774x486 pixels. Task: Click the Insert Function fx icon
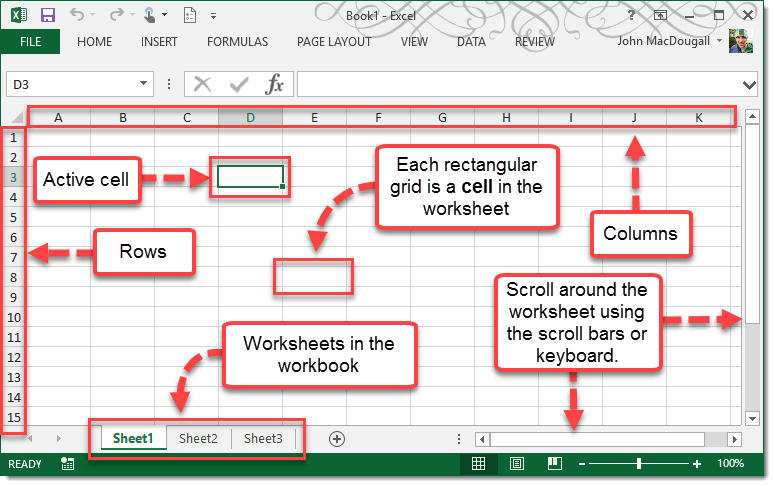(274, 84)
